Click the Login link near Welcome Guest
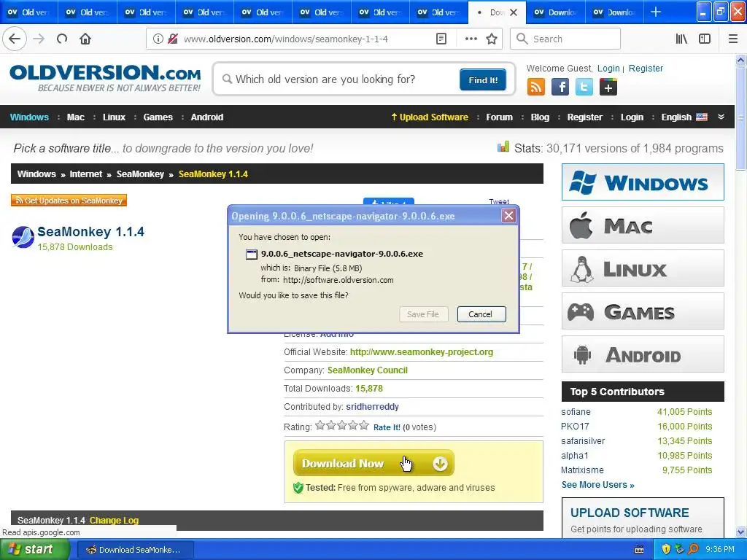747x560 pixels. pos(608,68)
